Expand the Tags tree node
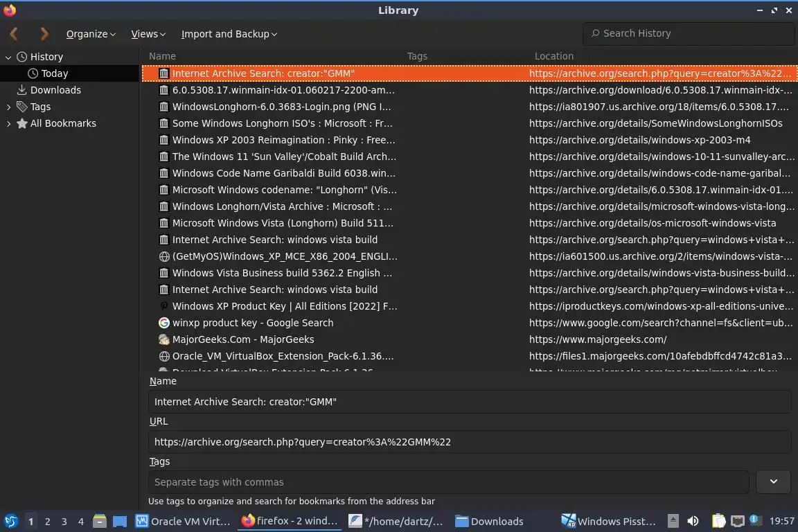Screen dimensions: 798x532 (8, 107)
